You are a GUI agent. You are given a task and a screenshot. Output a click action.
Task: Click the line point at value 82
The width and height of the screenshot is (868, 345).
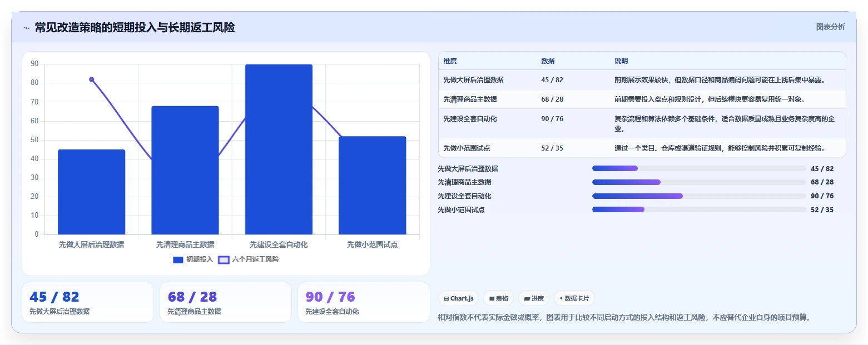click(x=92, y=79)
